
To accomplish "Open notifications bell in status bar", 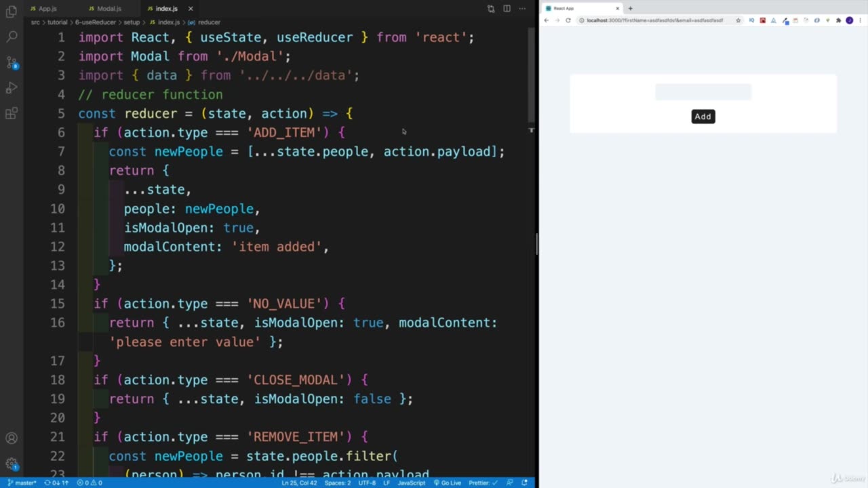I will click(525, 483).
